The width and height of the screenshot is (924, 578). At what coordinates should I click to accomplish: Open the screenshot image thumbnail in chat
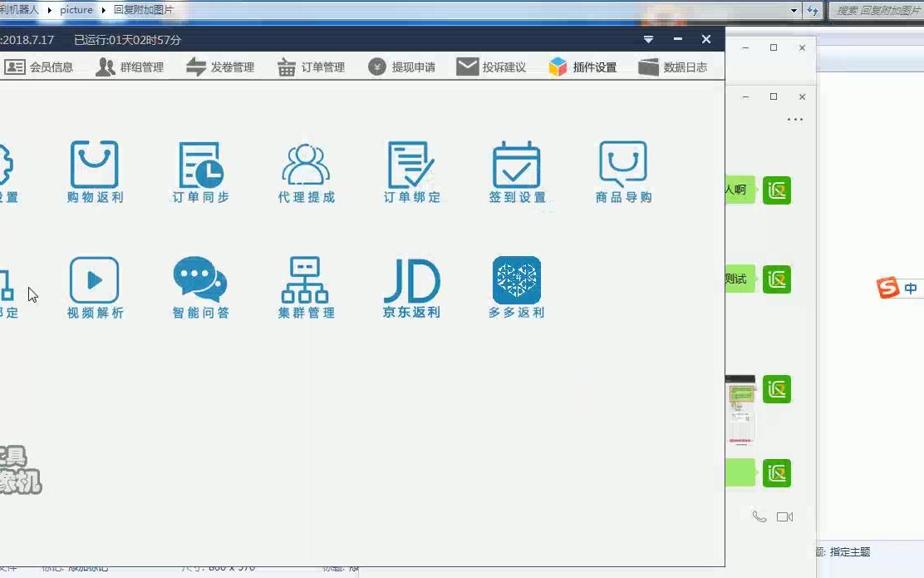[x=740, y=410]
